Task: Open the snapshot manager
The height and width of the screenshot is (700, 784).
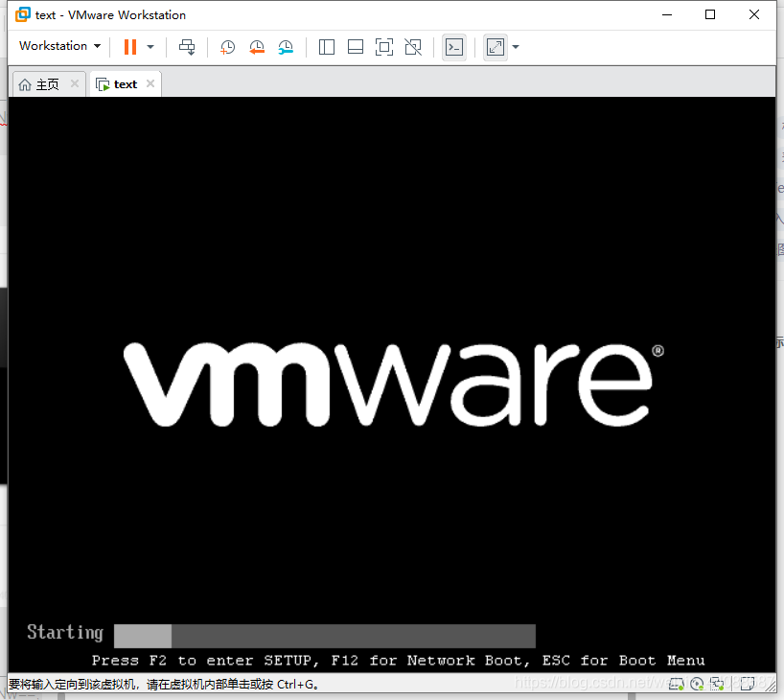Action: click(286, 47)
